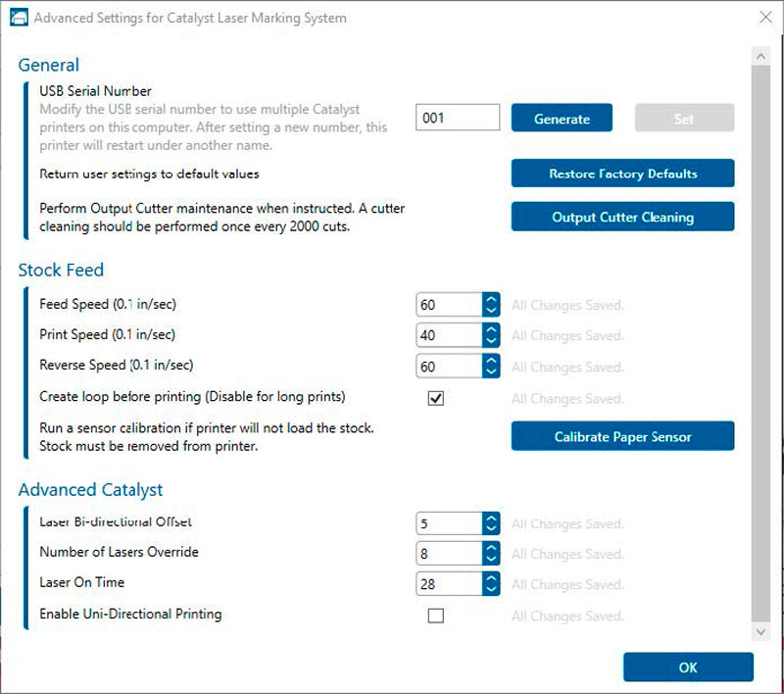Enable Uni-Directional Printing checkbox
This screenshot has height=694, width=784.
click(435, 616)
